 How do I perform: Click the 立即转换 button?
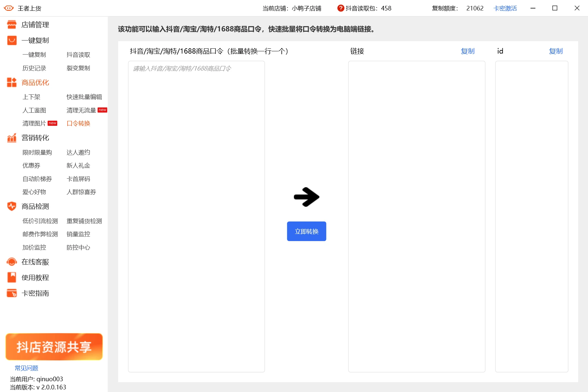point(306,231)
